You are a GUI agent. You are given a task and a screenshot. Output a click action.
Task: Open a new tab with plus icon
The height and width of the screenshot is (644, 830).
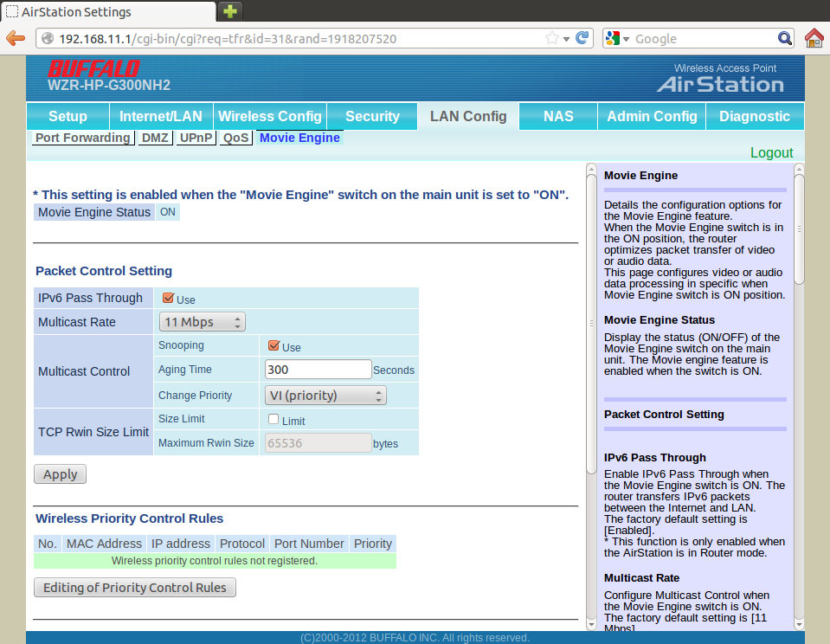(230, 11)
